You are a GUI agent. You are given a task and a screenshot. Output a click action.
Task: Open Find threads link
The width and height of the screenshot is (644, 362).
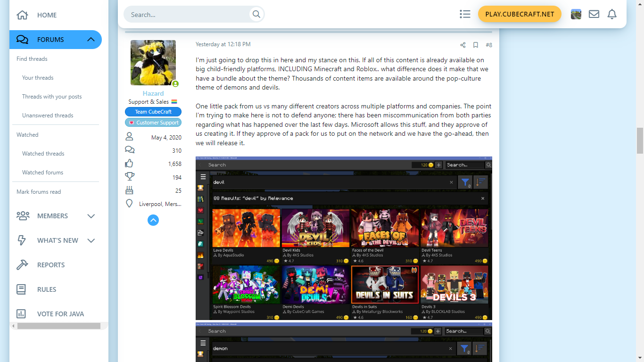tap(32, 59)
